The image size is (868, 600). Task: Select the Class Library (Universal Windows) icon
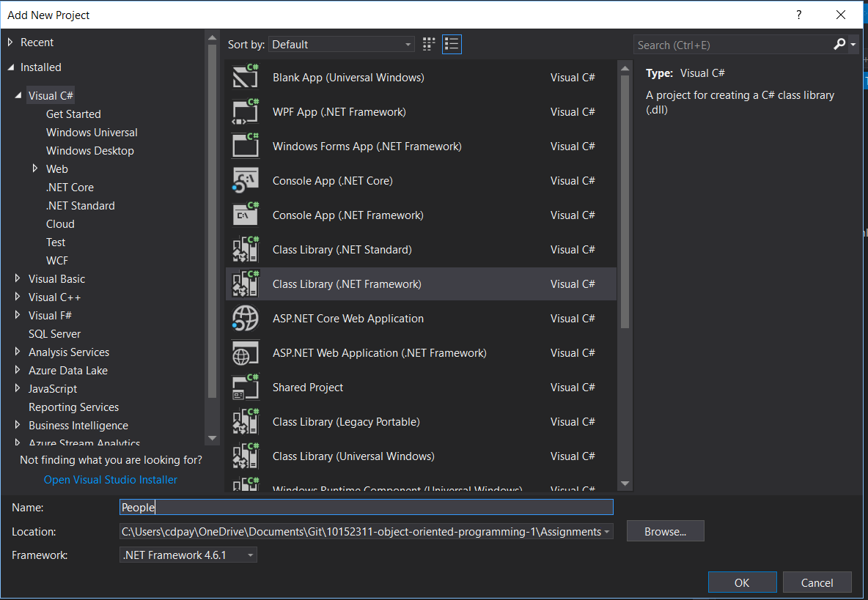(246, 456)
